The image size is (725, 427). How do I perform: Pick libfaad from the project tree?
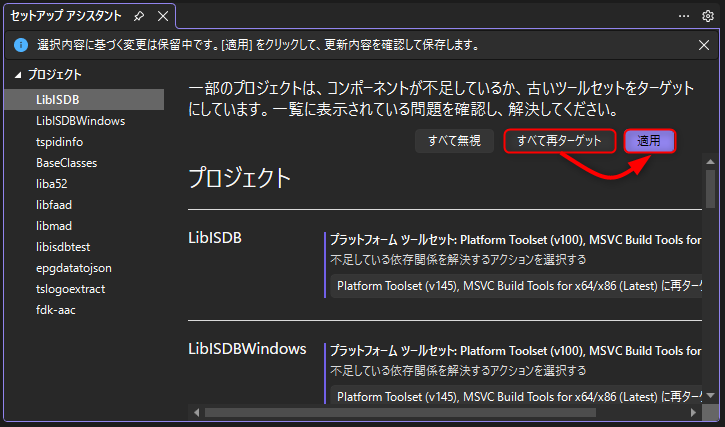click(54, 204)
